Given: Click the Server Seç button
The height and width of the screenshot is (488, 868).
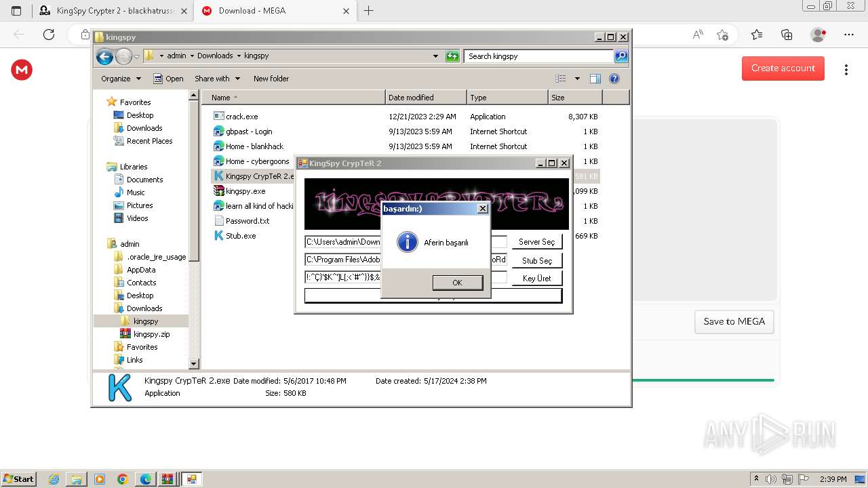Looking at the screenshot, I should point(536,242).
